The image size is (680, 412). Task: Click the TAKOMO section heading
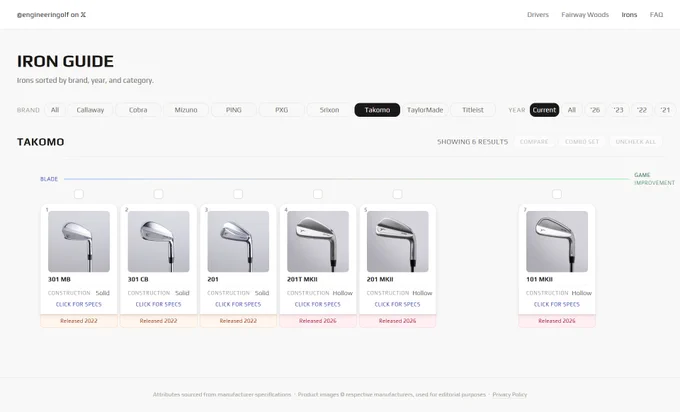41,142
